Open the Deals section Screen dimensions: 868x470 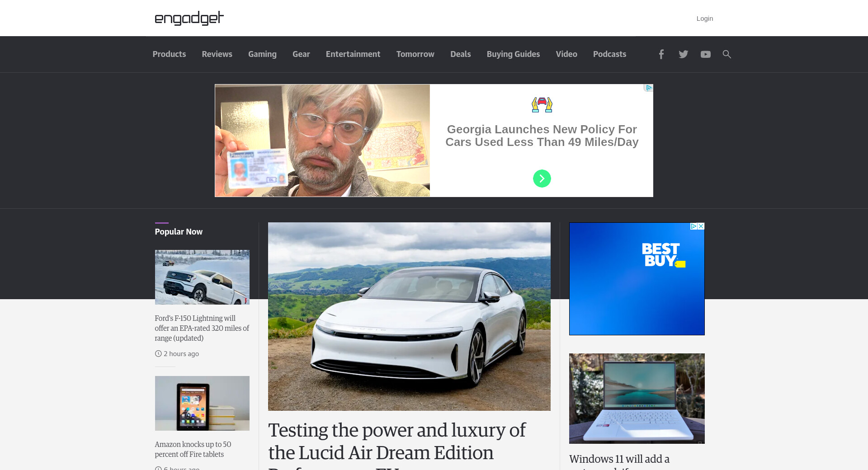(x=461, y=54)
